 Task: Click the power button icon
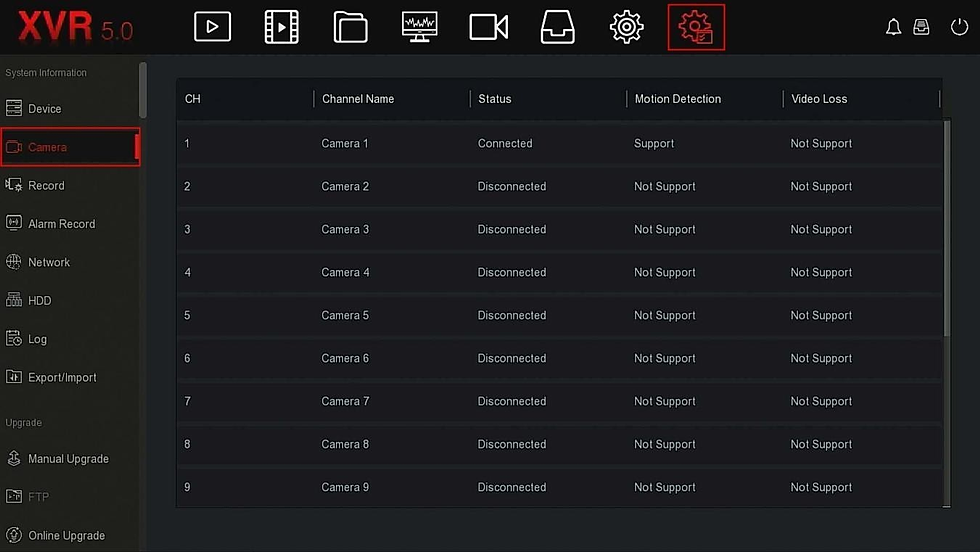(x=959, y=27)
